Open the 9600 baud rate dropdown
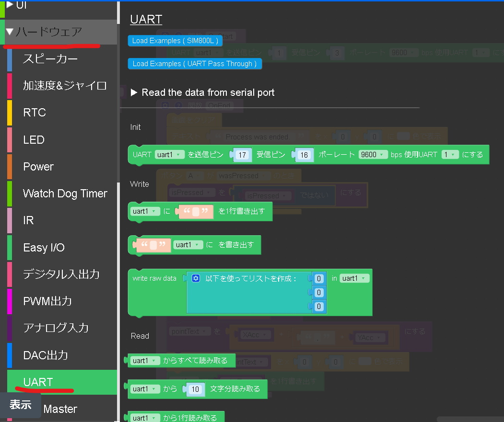 [x=373, y=155]
